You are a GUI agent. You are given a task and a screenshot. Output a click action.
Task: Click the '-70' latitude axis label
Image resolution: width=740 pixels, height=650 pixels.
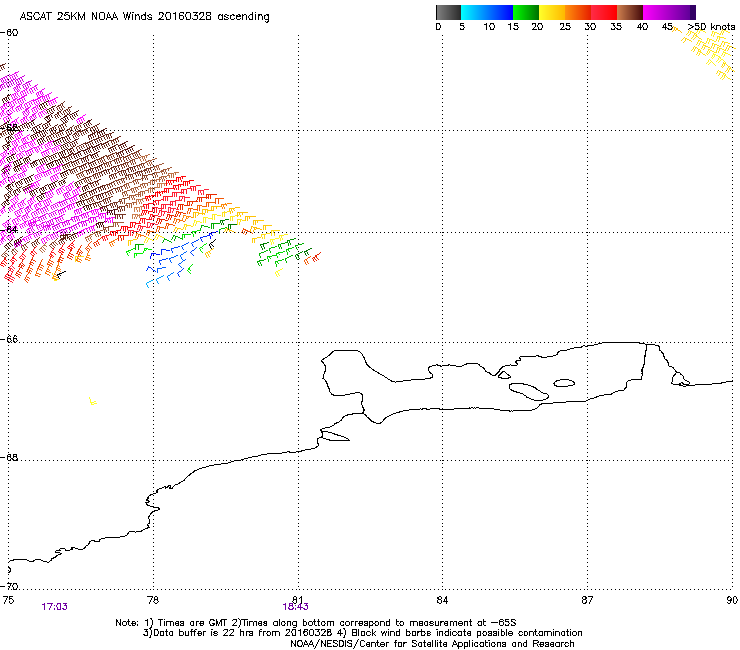pos(9,586)
